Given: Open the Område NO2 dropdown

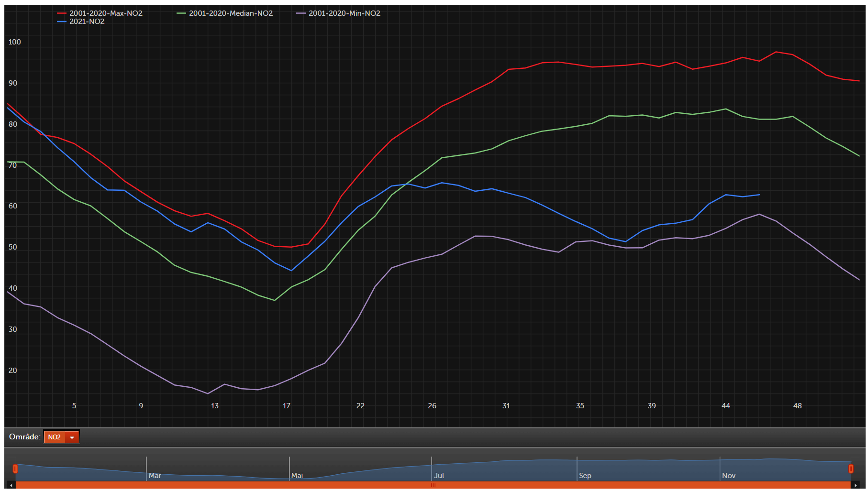Looking at the screenshot, I should (x=61, y=437).
